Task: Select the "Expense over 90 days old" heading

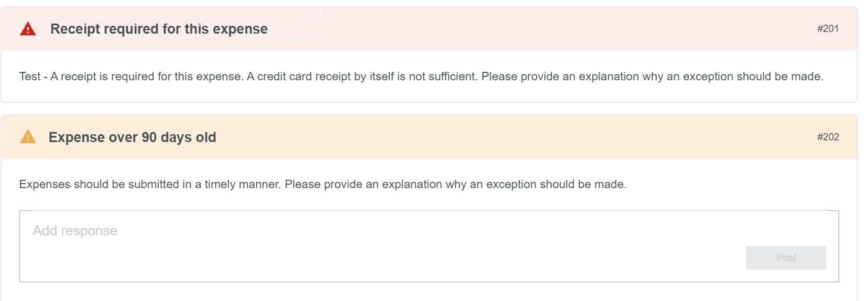Action: [132, 137]
